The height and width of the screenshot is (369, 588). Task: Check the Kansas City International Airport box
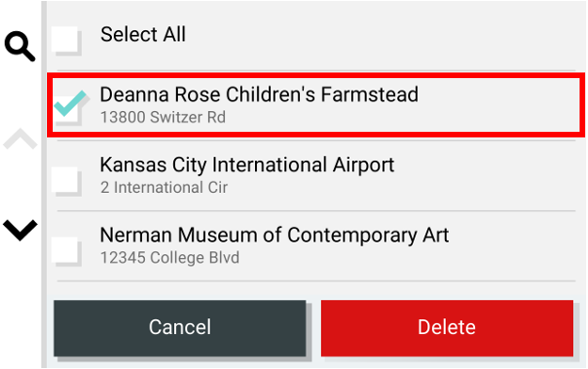(67, 182)
